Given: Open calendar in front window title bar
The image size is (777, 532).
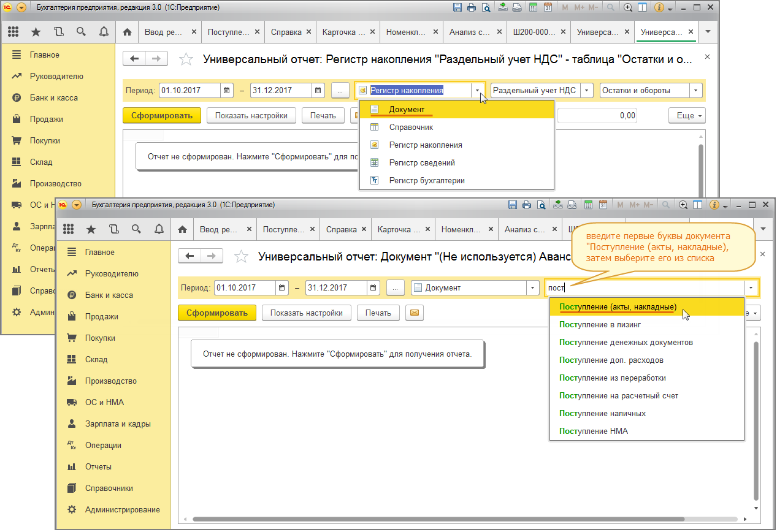Looking at the screenshot, I should 603,205.
